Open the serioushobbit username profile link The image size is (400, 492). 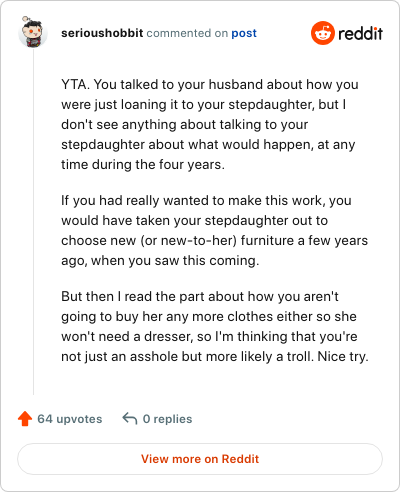tap(102, 33)
